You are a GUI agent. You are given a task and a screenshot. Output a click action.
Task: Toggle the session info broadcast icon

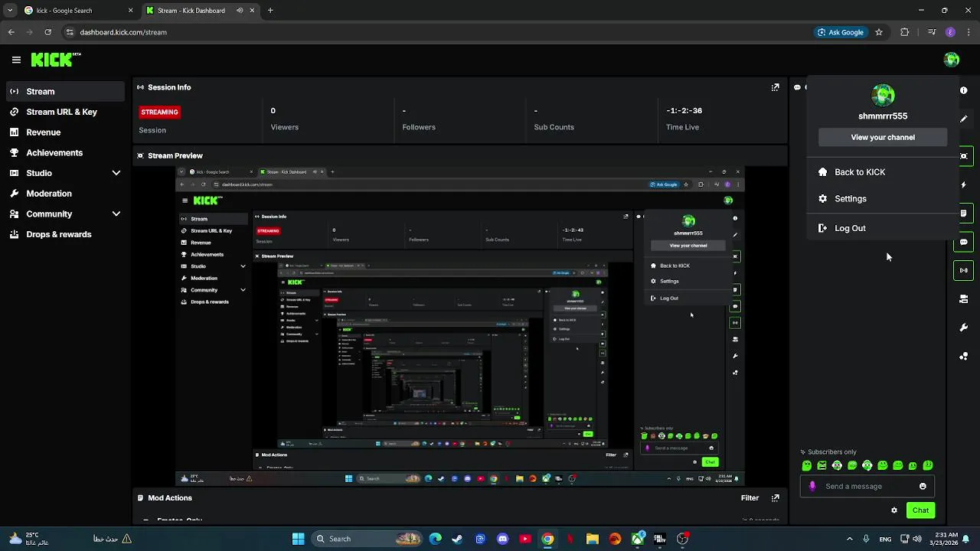tap(964, 270)
